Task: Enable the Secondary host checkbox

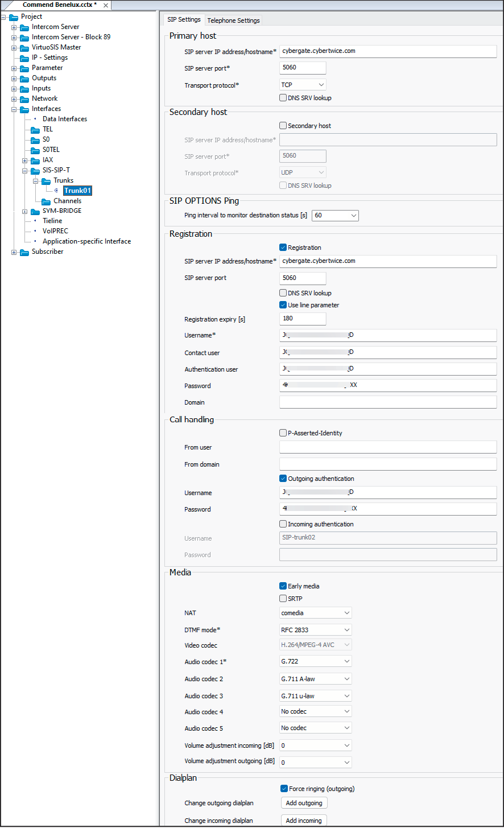Action: click(283, 125)
